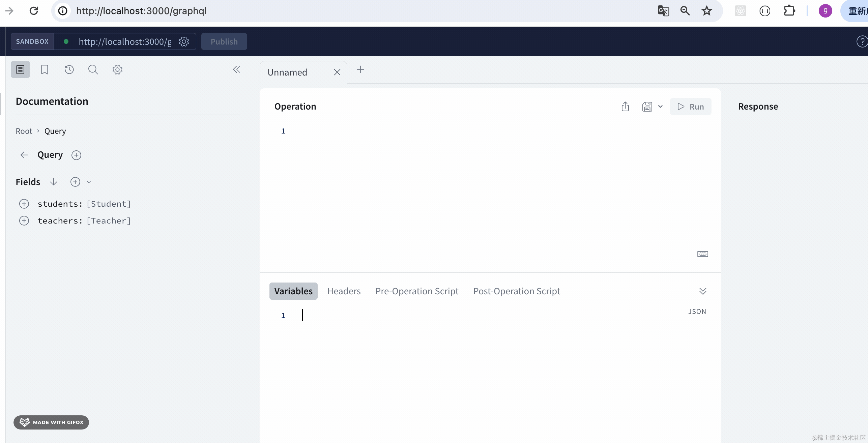The image size is (868, 443).
Task: Collapse the Documentation sidebar
Action: pos(237,69)
